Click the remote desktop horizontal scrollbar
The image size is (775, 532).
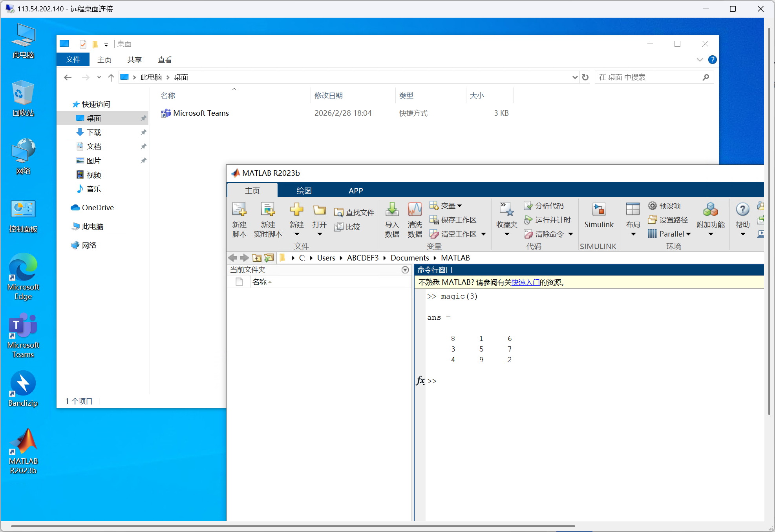[x=293, y=526]
